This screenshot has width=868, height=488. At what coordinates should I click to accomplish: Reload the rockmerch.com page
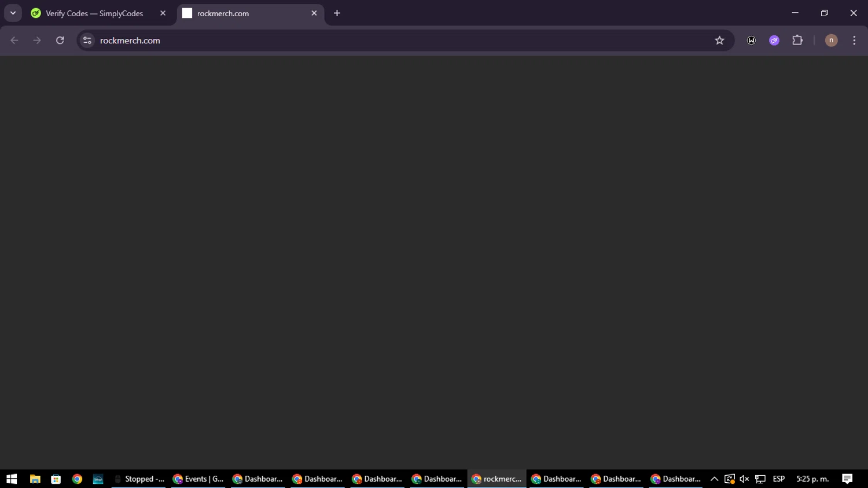pyautogui.click(x=60, y=41)
